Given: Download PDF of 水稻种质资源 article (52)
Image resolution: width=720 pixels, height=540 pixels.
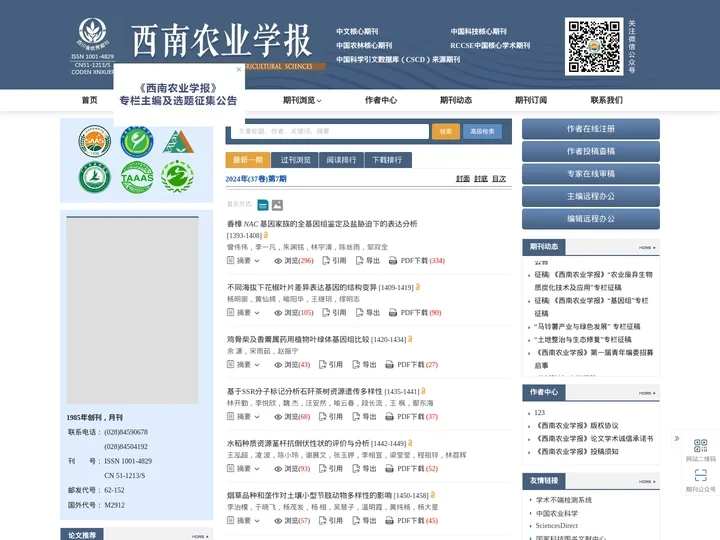Looking at the screenshot, I should 411,468.
